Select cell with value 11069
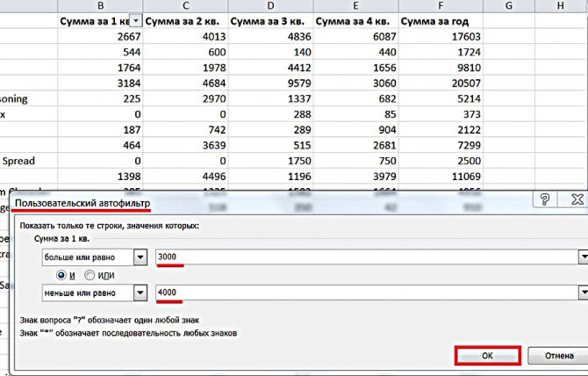Image resolution: width=588 pixels, height=376 pixels. [441, 177]
